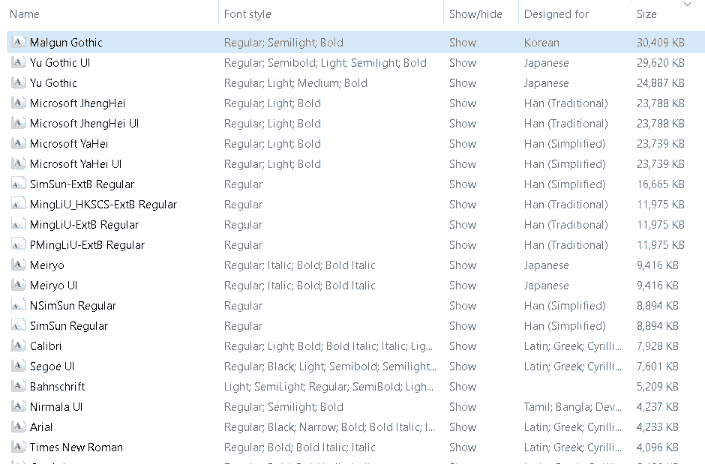Click Arial font name text
The image size is (705, 464).
(x=41, y=427)
